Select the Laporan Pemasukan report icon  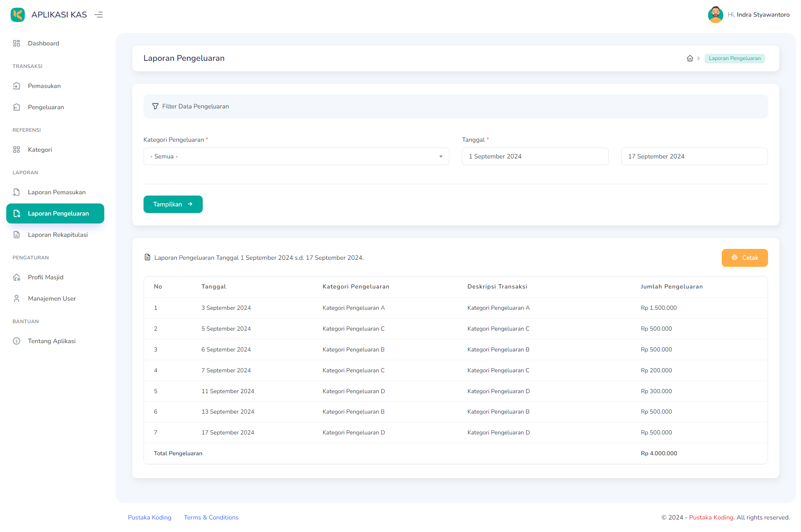[17, 192]
